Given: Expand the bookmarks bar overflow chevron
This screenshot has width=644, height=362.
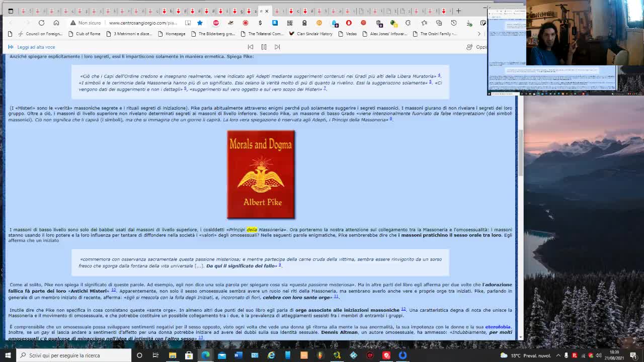Looking at the screenshot, I should coord(479,34).
